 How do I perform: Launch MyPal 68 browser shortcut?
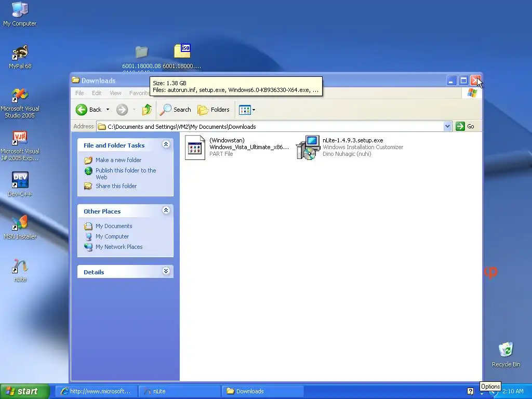(20, 57)
